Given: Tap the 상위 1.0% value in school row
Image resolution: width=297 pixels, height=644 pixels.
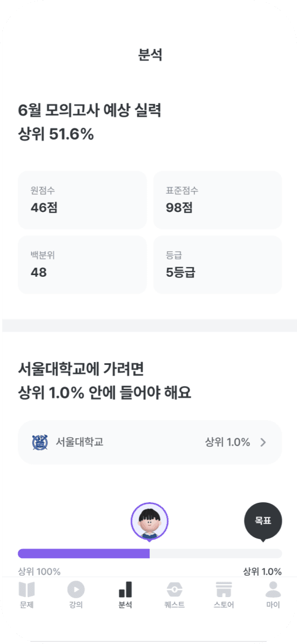Looking at the screenshot, I should 228,442.
